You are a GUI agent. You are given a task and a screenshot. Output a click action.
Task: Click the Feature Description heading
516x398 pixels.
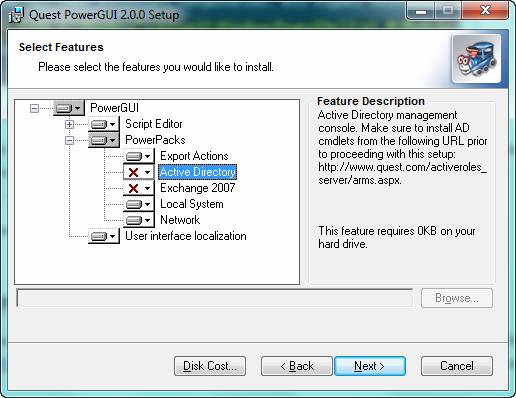coord(371,101)
